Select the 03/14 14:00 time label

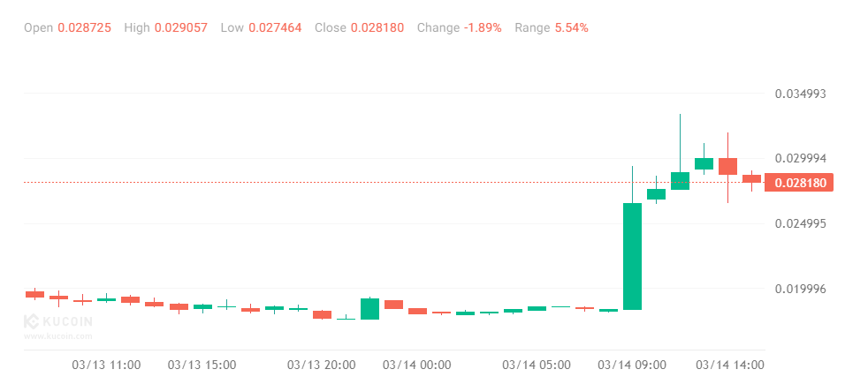tap(729, 364)
